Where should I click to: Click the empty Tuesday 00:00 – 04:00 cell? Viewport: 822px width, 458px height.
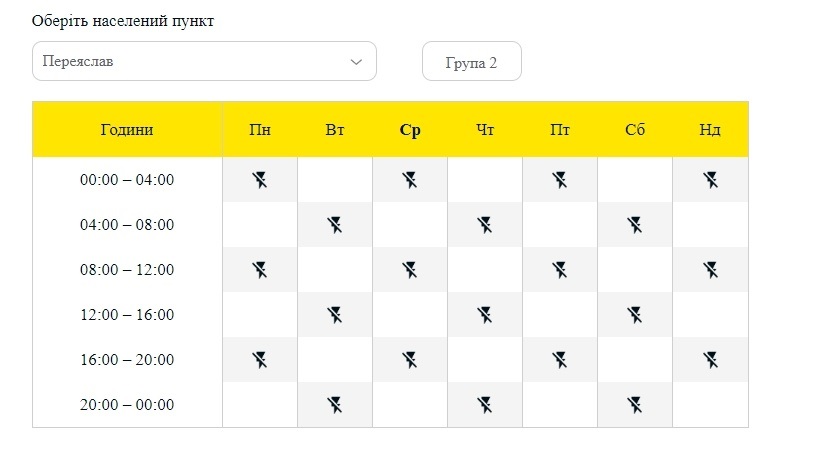(x=335, y=180)
